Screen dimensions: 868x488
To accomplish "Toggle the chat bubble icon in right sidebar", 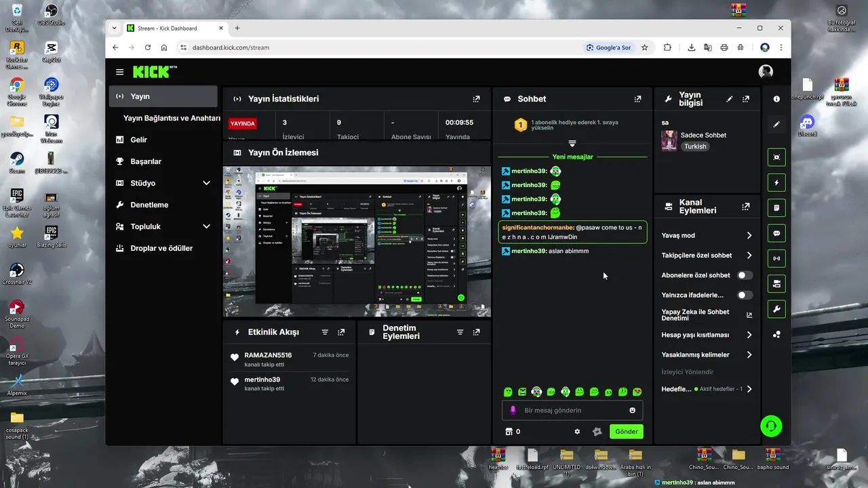I will coord(776,233).
